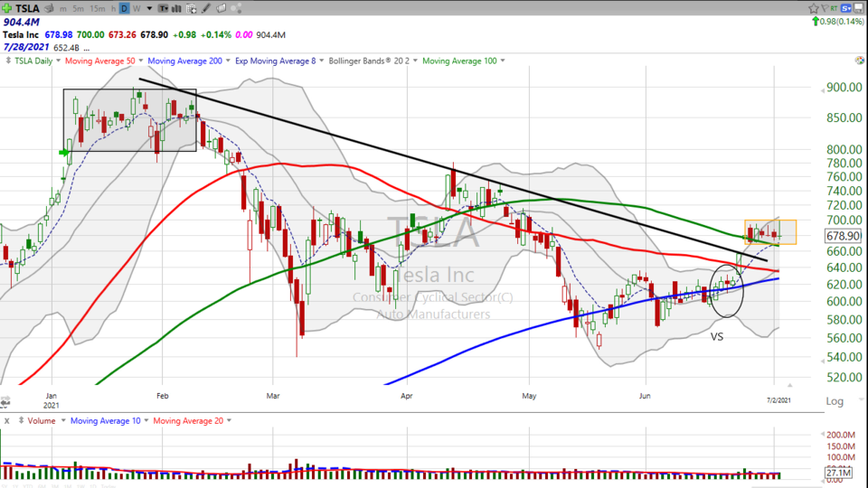This screenshot has width=868, height=488.
Task: Select the Weekly timeframe
Action: tap(137, 9)
